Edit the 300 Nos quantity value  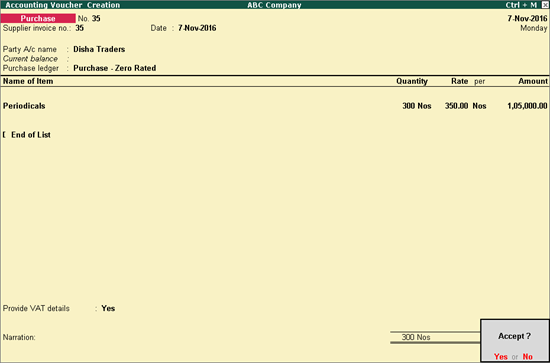click(x=417, y=106)
